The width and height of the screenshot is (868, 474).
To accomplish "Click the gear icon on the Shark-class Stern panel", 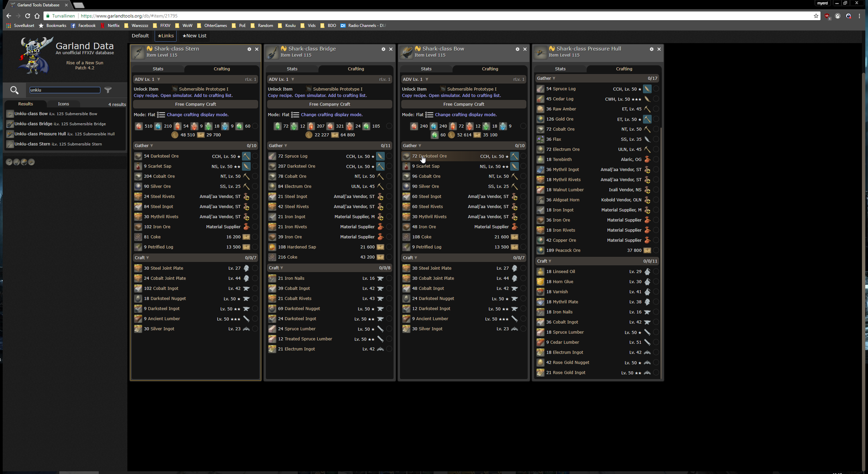I will [249, 49].
